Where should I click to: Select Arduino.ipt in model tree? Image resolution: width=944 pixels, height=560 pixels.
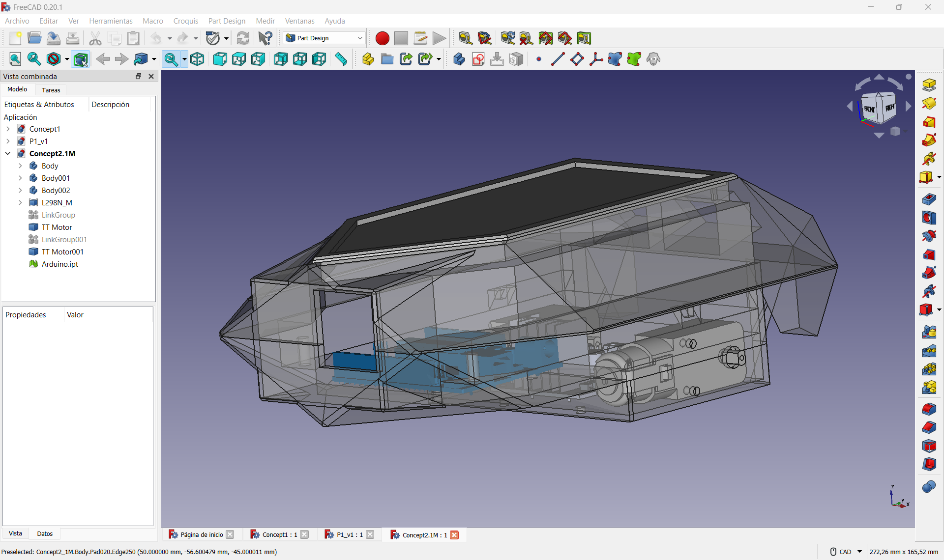click(x=59, y=264)
